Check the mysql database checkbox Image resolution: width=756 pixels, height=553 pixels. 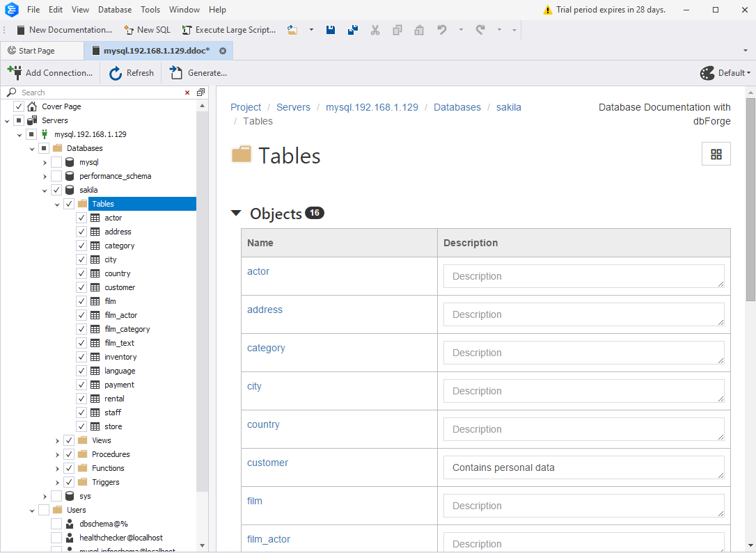click(56, 162)
